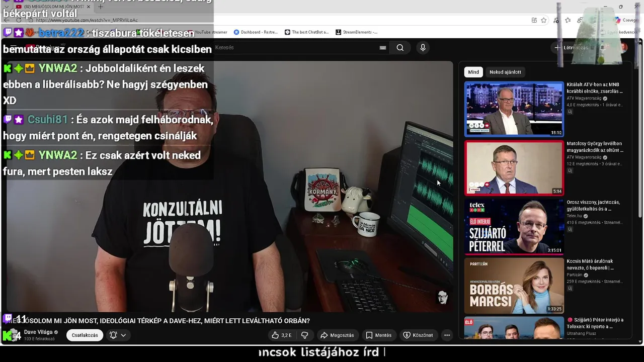This screenshot has height=362, width=644.
Task: Open the Matolcsy György levélben video thumbnail
Action: (514, 167)
